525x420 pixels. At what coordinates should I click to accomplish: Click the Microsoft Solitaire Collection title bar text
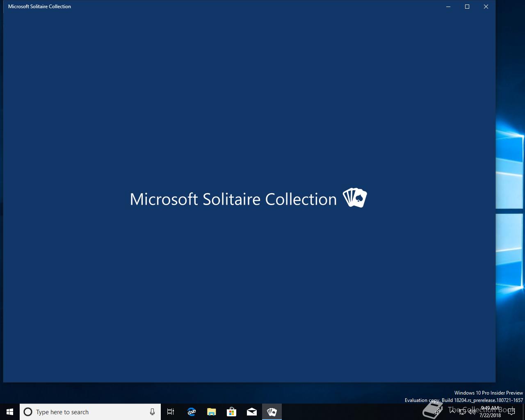click(39, 7)
